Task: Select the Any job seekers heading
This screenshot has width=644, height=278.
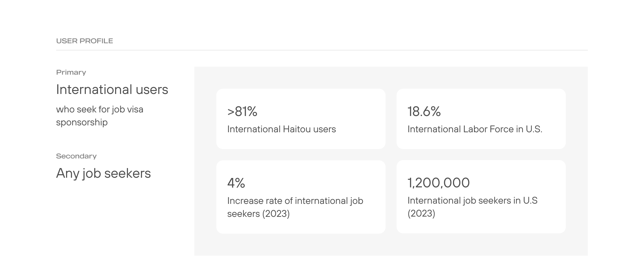Action: pyautogui.click(x=103, y=173)
